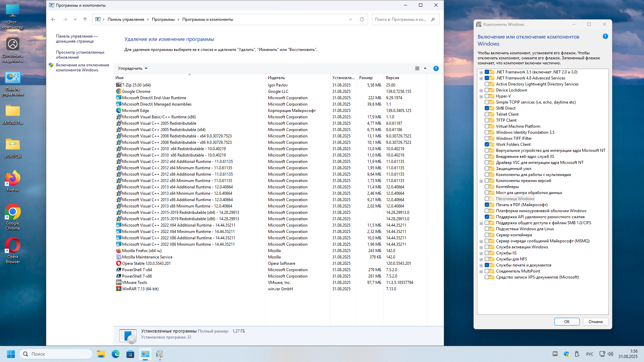
Task: Click the Mozilla Maintenance Service icon
Action: 118,257
